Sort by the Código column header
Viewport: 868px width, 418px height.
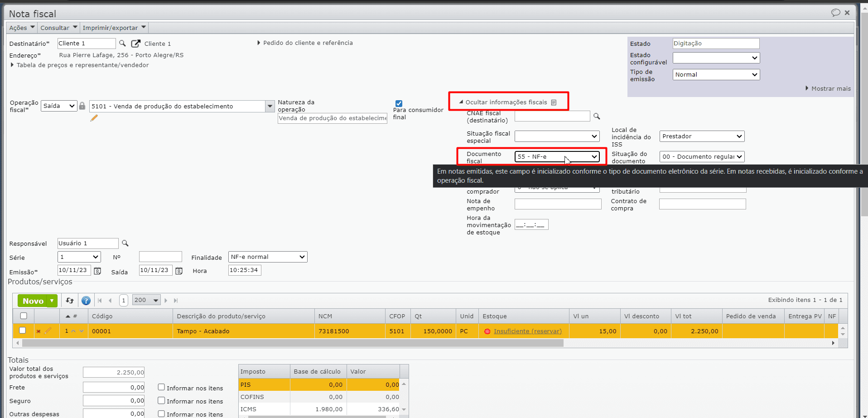coord(130,316)
